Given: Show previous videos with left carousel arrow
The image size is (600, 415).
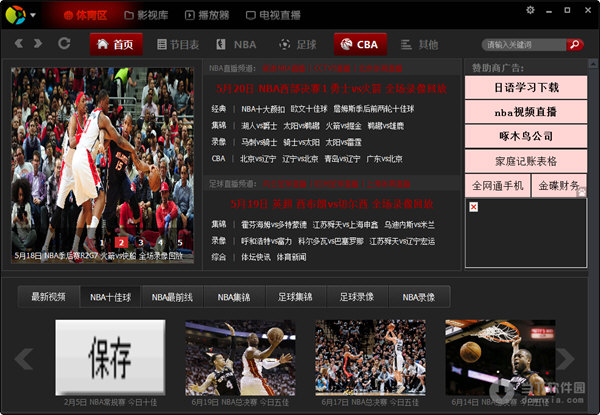Looking at the screenshot, I should [24, 358].
